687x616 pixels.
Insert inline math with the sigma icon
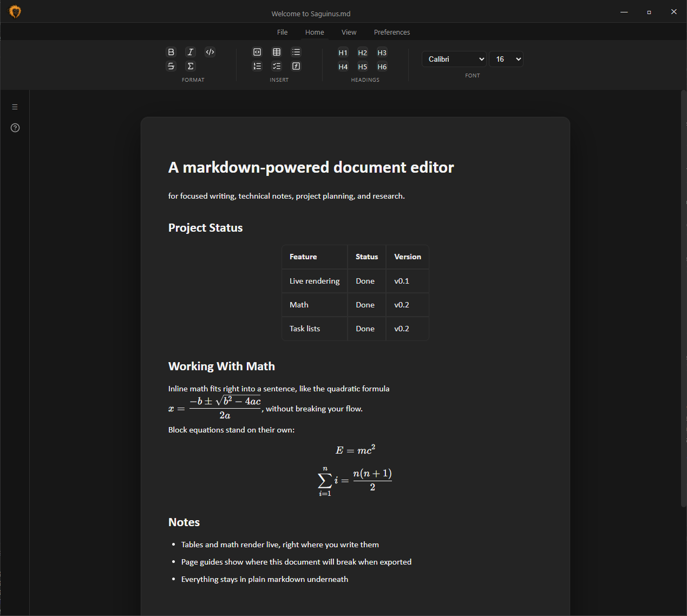coord(191,66)
